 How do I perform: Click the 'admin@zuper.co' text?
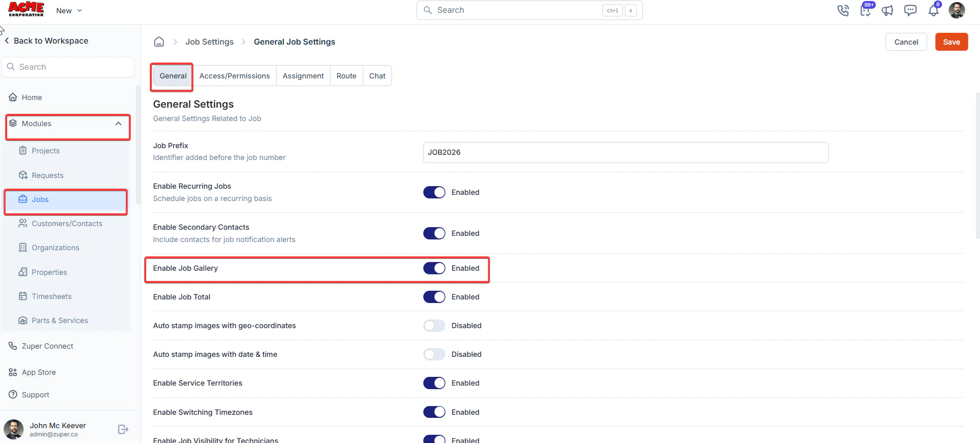point(54,434)
